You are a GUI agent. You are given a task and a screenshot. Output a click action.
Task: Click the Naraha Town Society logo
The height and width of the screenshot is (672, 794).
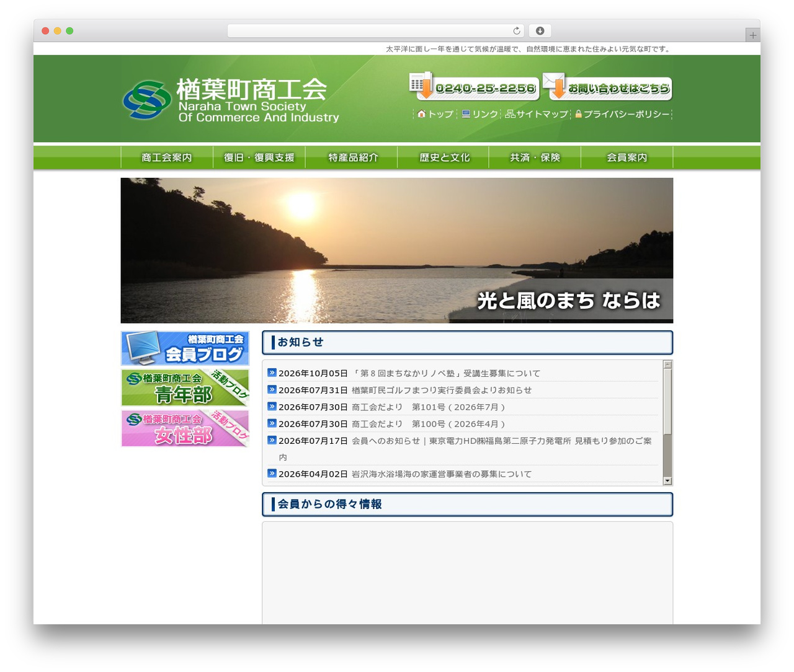coord(231,100)
